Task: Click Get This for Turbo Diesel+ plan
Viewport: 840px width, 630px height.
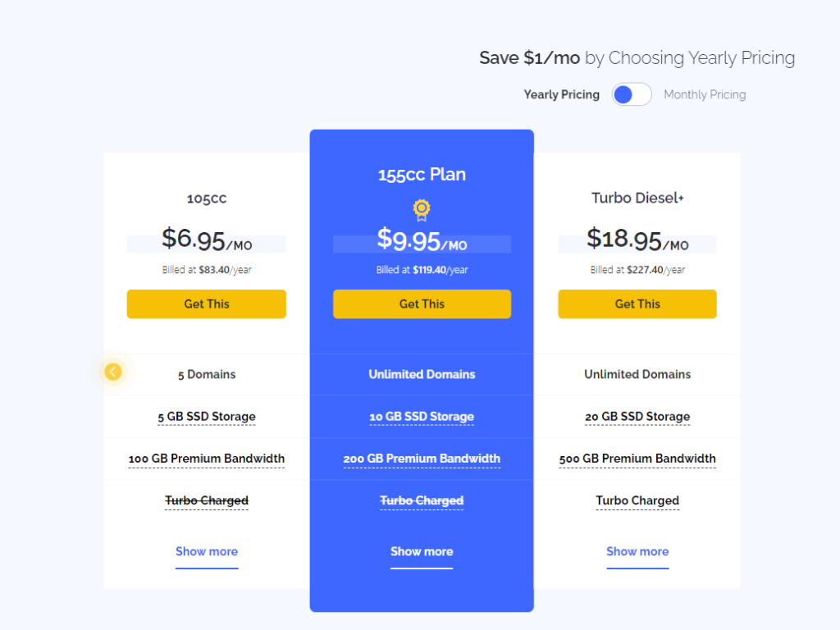Action: coord(637,304)
